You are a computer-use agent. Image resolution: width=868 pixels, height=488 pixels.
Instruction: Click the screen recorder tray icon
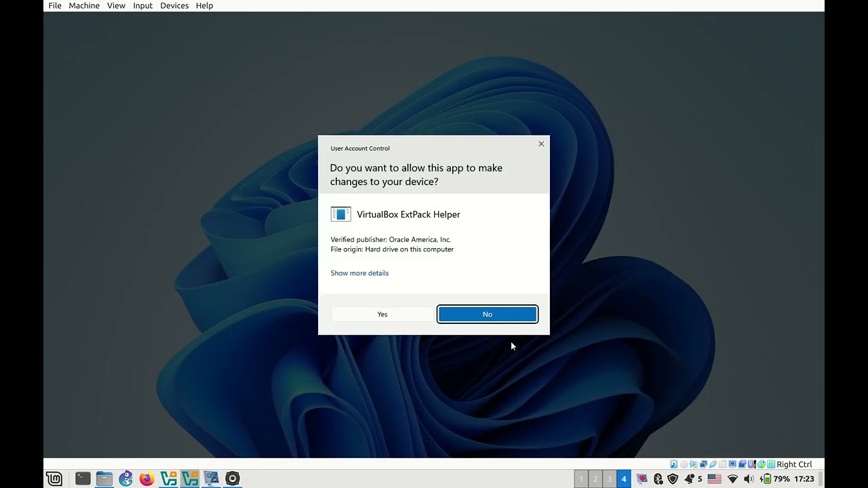pos(642,479)
